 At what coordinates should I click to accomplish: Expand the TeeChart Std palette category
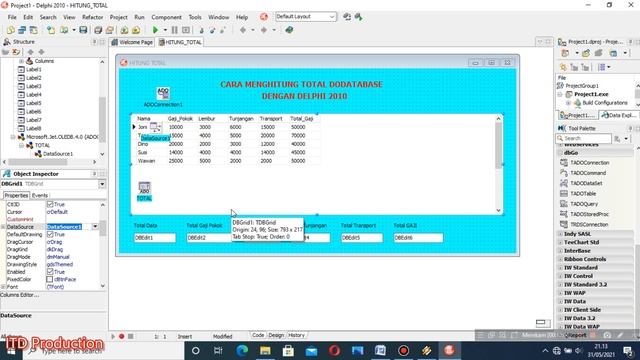click(560, 242)
